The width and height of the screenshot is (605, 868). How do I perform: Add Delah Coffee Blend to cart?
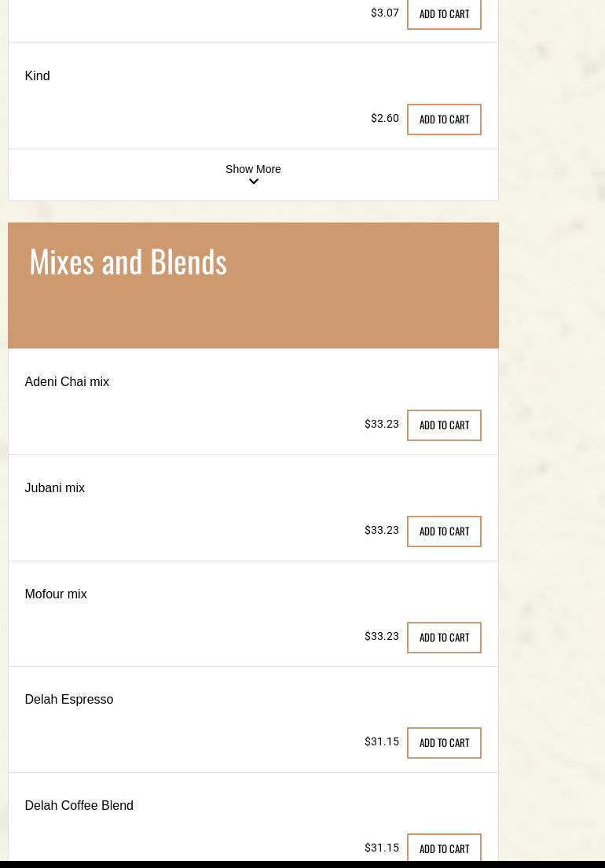point(444,848)
